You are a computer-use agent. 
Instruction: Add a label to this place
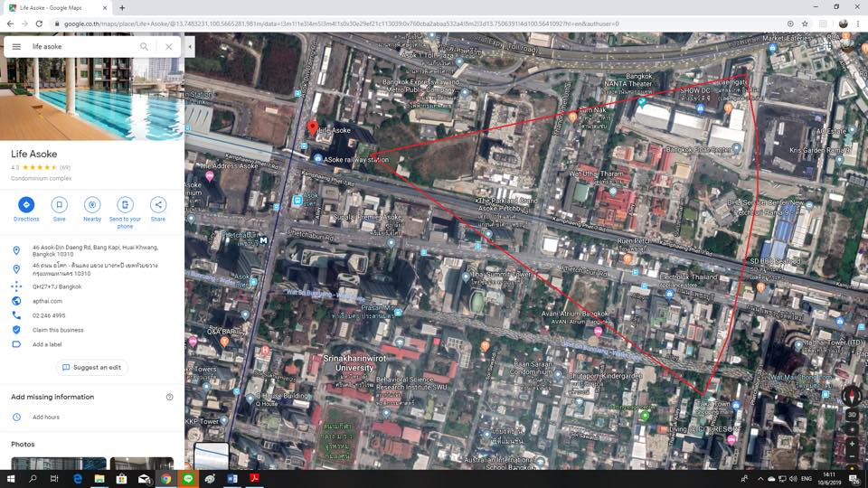47,344
